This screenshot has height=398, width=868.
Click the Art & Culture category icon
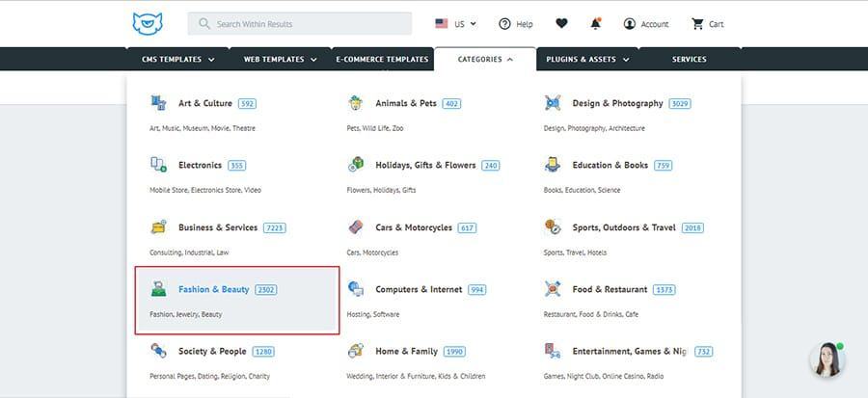tap(158, 103)
